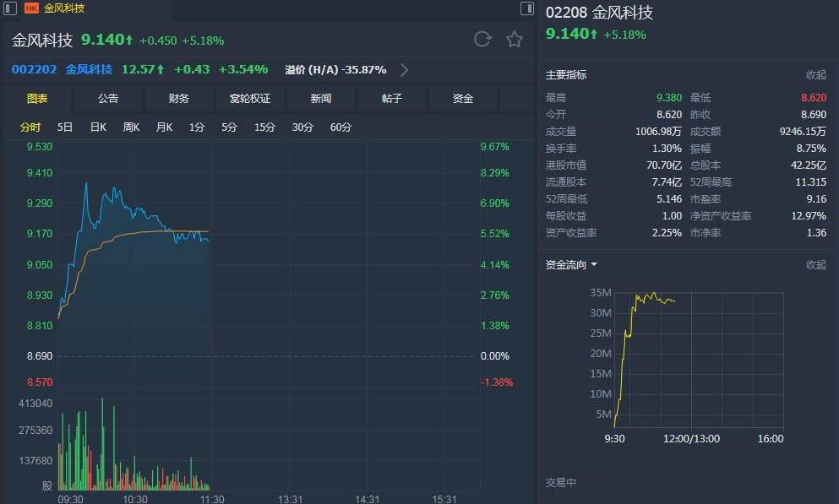Click the 溢价 (H/A) -35.87% label
The width and height of the screenshot is (839, 504).
tap(335, 70)
